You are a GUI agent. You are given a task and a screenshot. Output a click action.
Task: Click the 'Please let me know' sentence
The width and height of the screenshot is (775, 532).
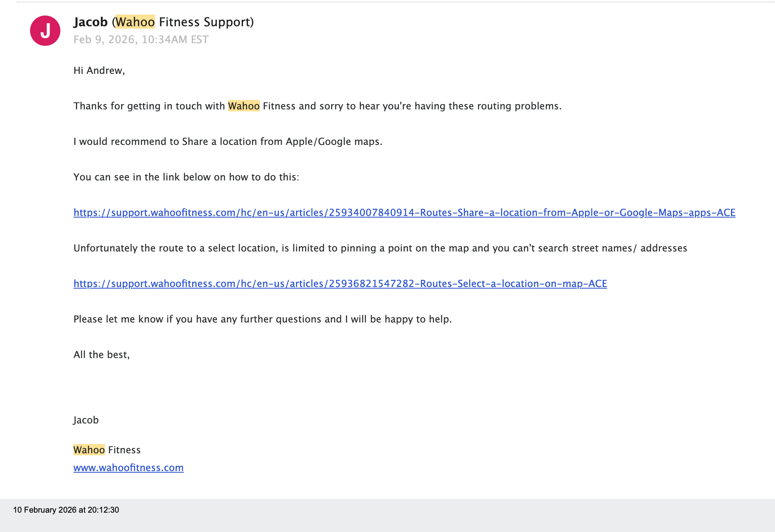click(262, 319)
